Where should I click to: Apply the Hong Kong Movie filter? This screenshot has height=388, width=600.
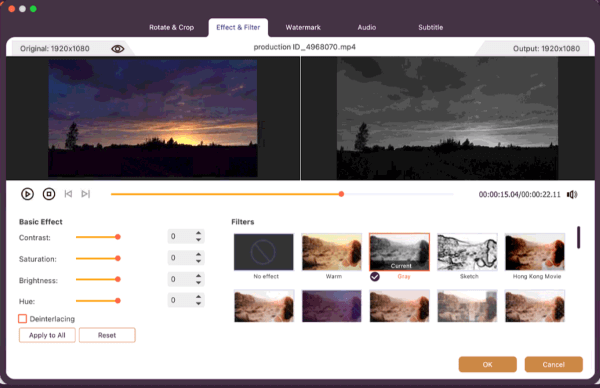[x=535, y=252]
